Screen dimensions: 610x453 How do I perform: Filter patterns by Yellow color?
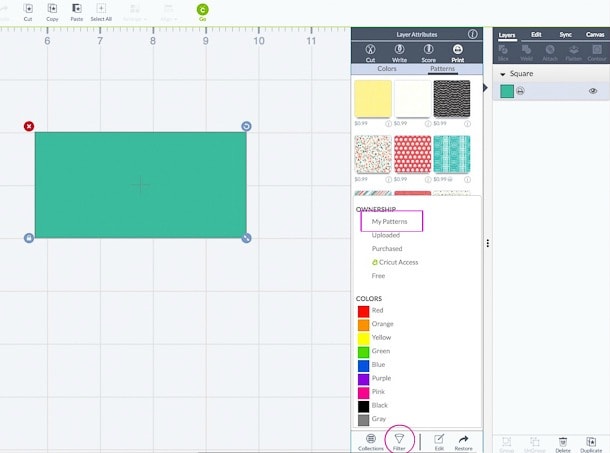(375, 338)
